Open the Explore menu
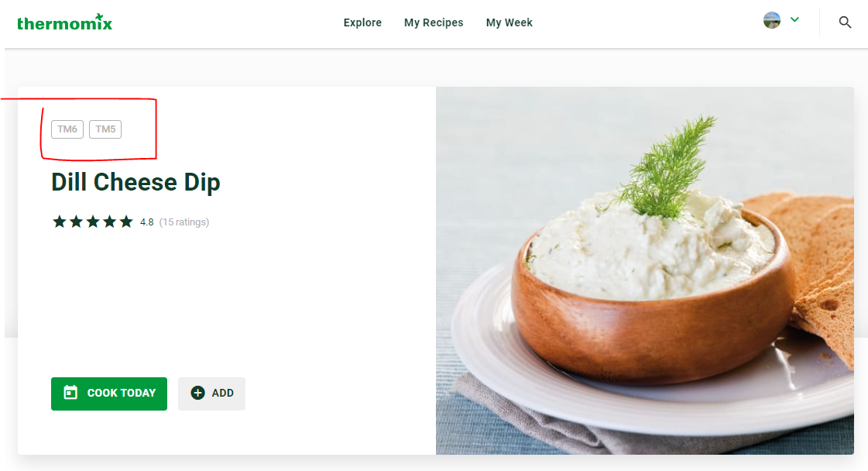The image size is (868, 471). coord(362,22)
